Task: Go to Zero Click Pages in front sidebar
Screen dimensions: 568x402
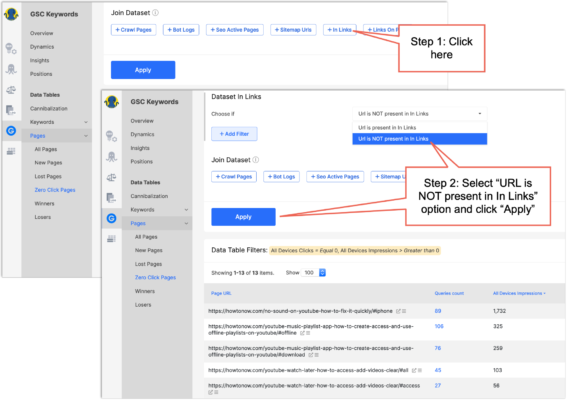Action: pyautogui.click(x=155, y=277)
